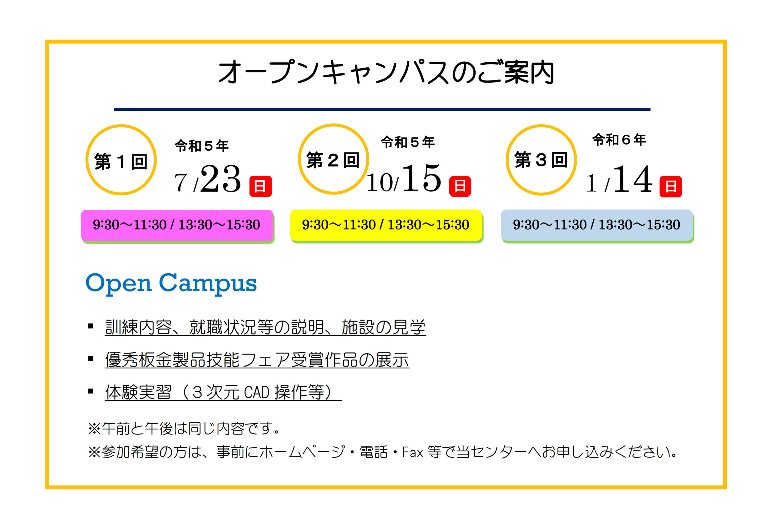Click the red 日 badge beside 10/15
Viewport: 775px width, 532px height.
(460, 186)
